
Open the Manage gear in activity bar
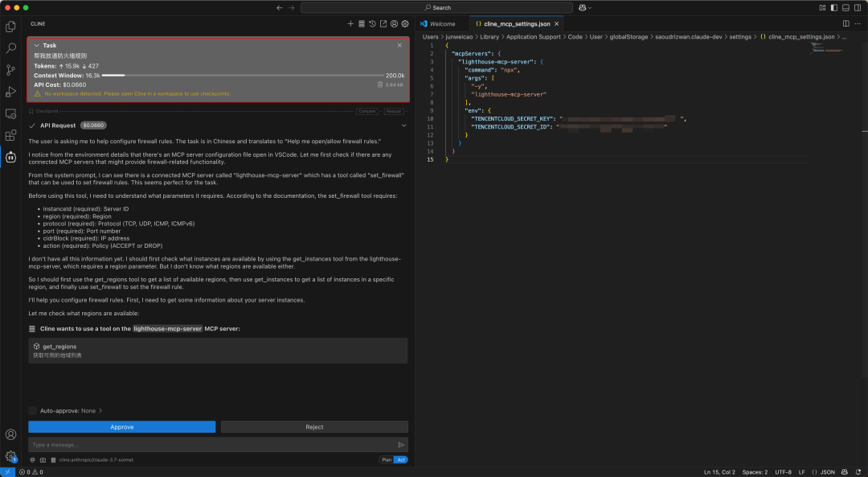(10, 457)
